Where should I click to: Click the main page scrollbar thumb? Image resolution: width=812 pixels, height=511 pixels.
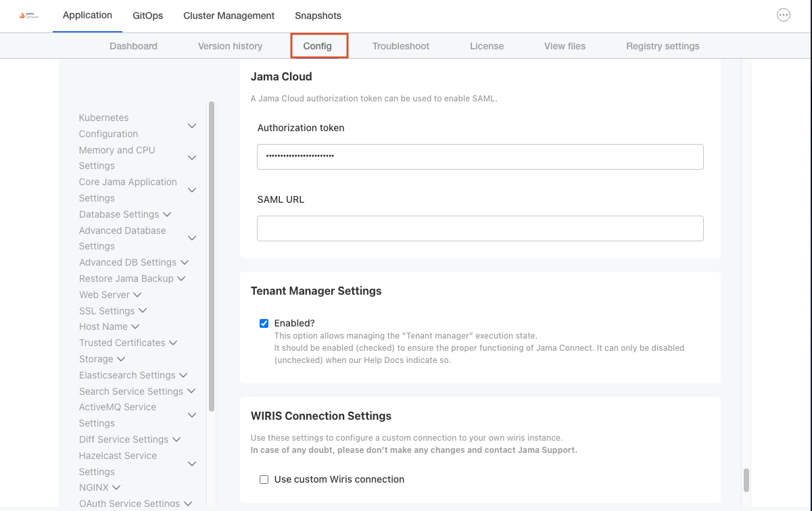746,480
